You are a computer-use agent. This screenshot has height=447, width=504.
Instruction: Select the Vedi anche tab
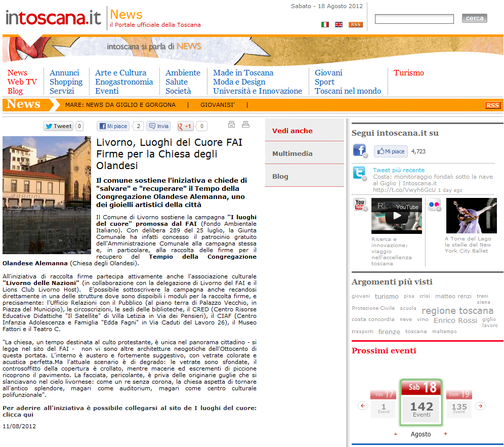point(292,131)
